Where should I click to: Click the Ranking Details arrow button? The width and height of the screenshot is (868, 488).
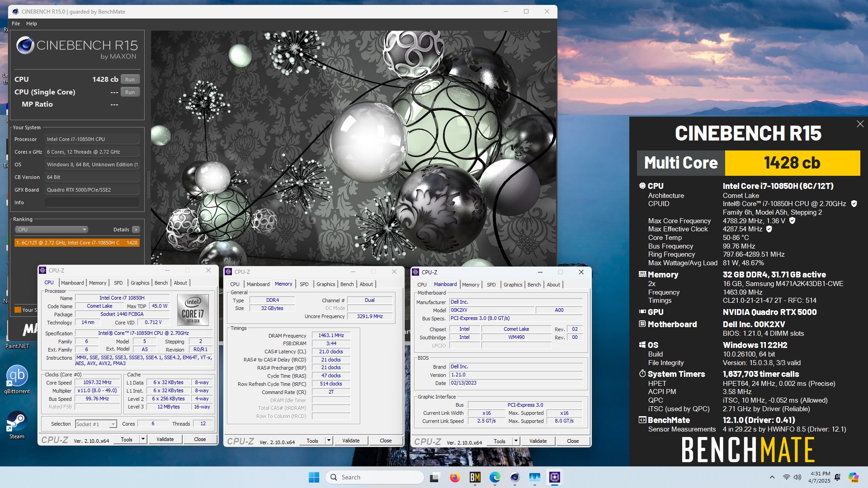tap(136, 230)
